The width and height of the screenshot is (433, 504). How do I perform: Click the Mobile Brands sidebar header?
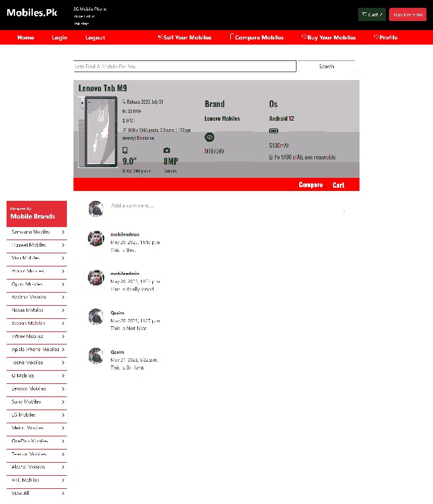37,214
